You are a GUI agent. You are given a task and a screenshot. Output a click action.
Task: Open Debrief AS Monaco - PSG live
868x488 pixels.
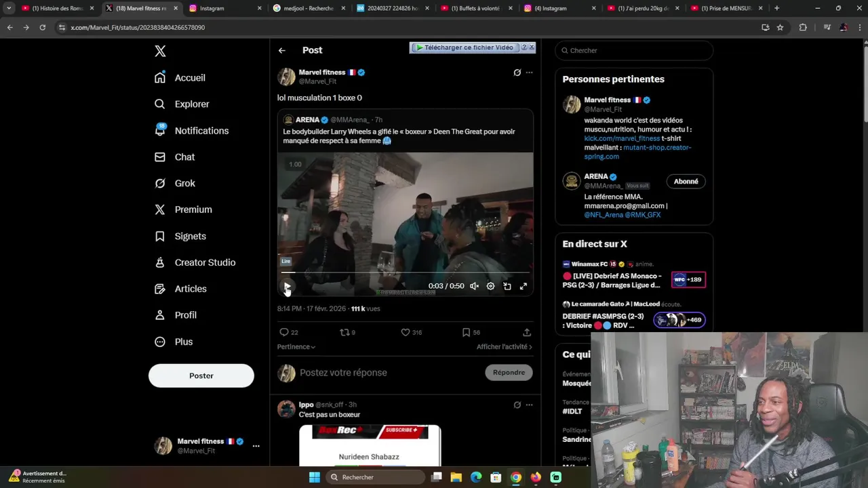pos(634,274)
